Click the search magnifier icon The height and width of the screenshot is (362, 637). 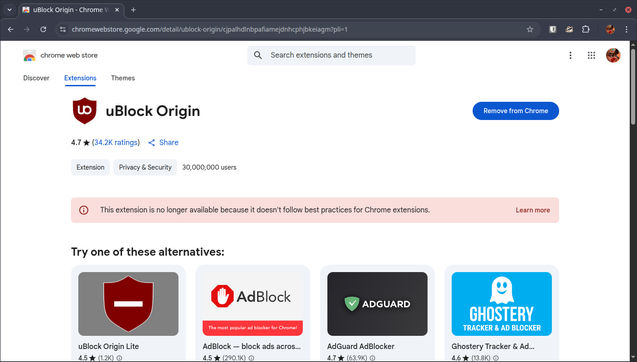point(258,55)
